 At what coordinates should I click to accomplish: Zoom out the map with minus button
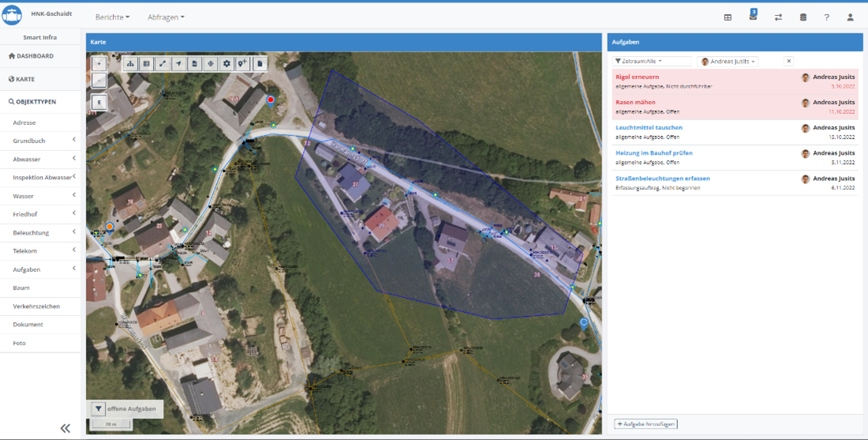point(99,80)
